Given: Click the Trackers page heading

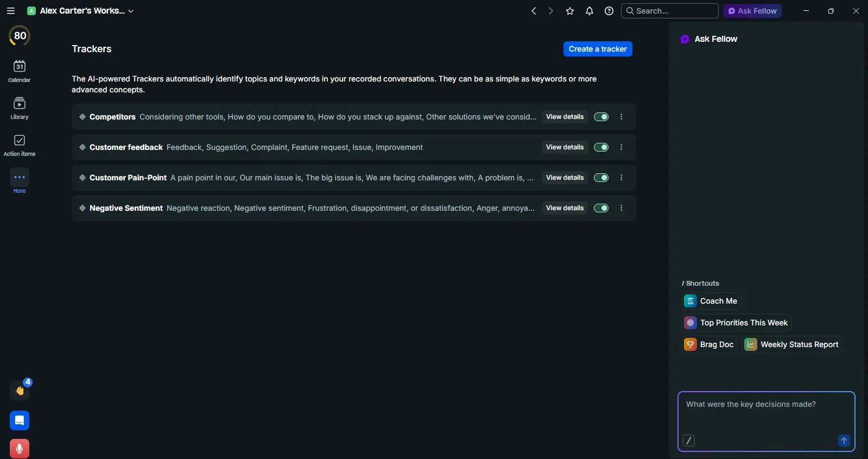Looking at the screenshot, I should pos(92,49).
